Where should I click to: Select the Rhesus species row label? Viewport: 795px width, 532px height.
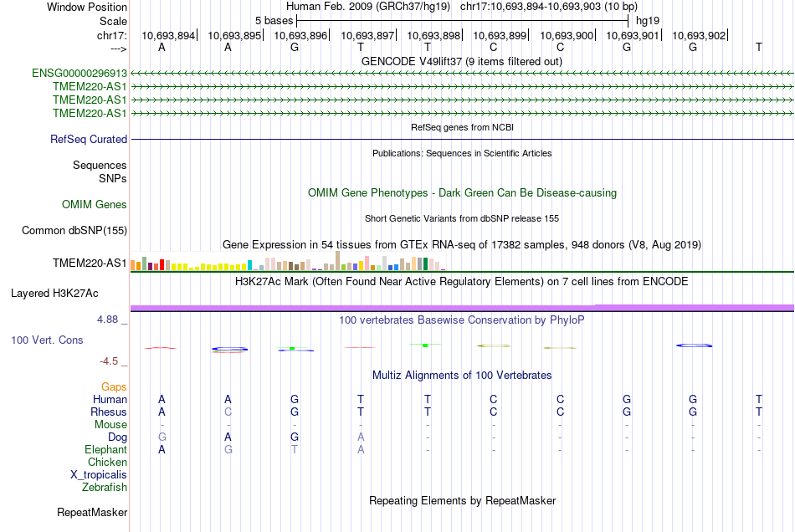109,412
